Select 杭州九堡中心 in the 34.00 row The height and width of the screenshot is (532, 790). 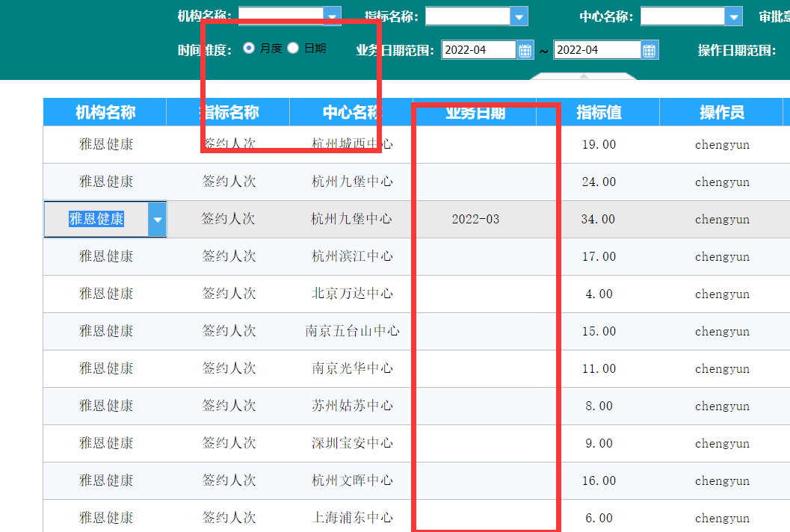click(x=352, y=219)
